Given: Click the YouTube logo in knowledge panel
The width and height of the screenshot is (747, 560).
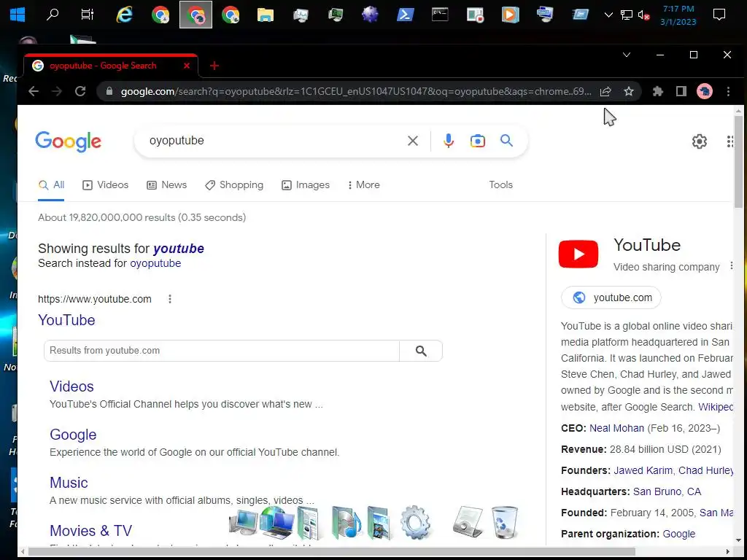Looking at the screenshot, I should click(x=578, y=254).
